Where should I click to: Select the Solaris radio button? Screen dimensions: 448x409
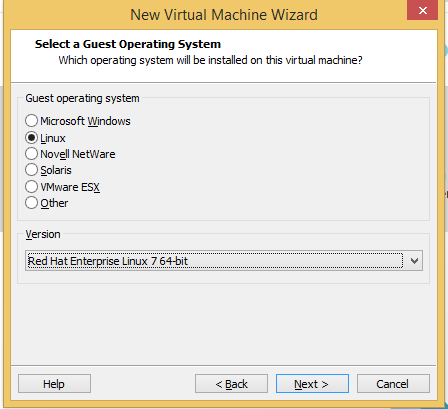click(x=31, y=170)
